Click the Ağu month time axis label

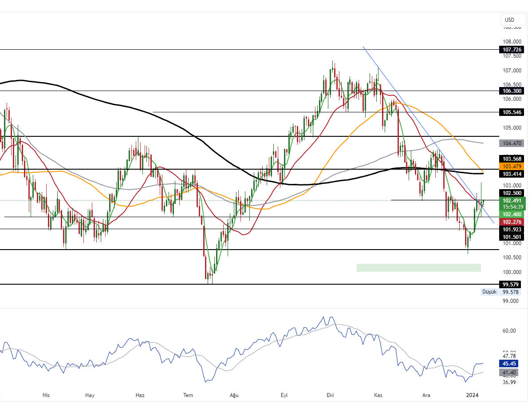234,395
